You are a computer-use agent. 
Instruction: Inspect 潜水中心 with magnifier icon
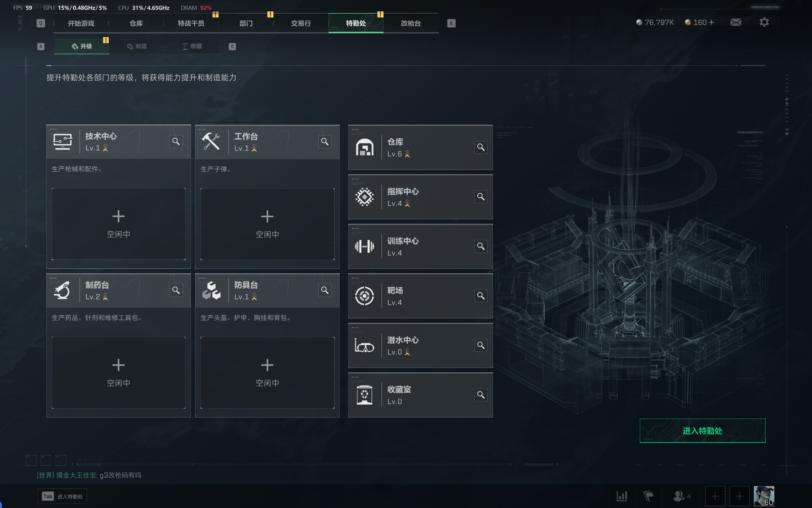(x=481, y=345)
